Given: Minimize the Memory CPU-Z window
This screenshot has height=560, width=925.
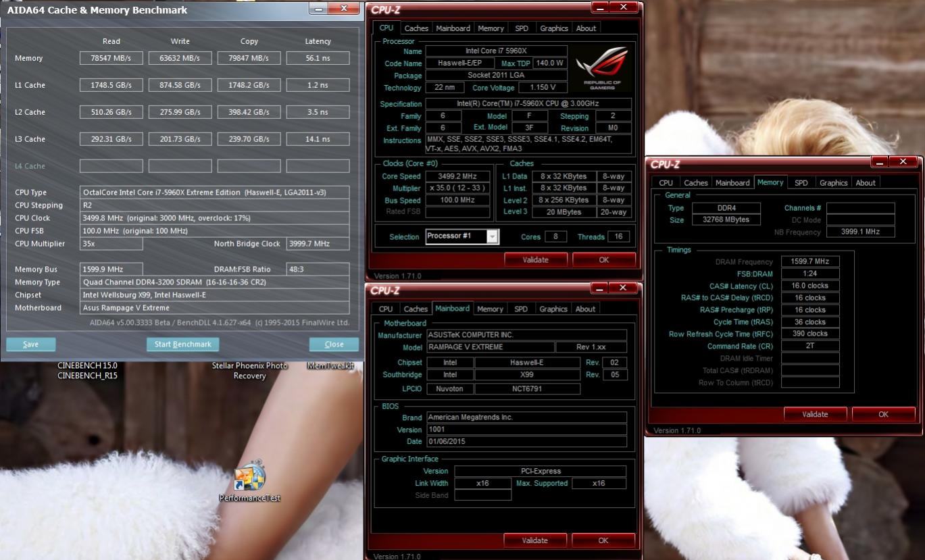Looking at the screenshot, I should (x=879, y=162).
